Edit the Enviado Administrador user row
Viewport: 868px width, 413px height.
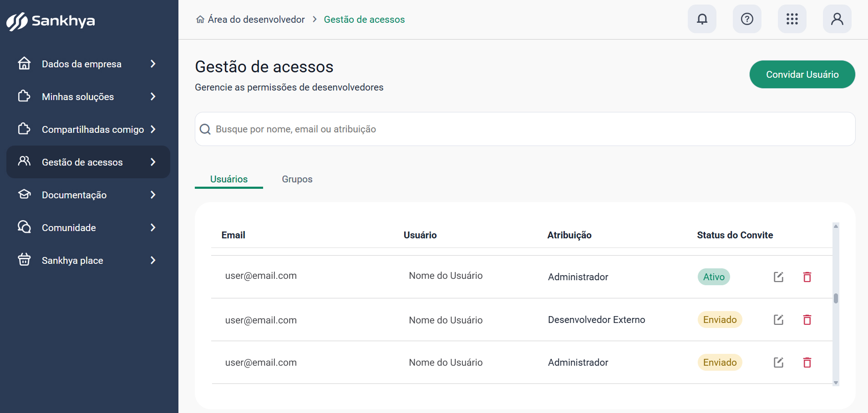point(778,363)
